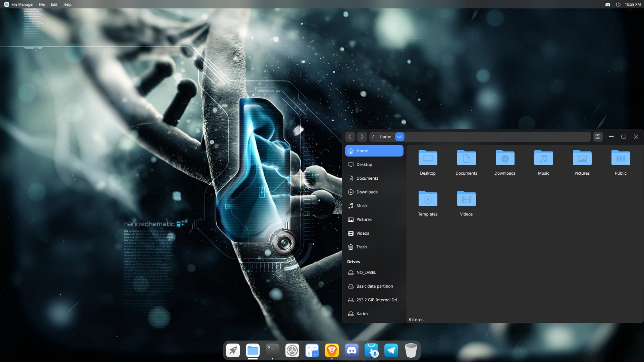Select the Templates folder icon

point(428,198)
